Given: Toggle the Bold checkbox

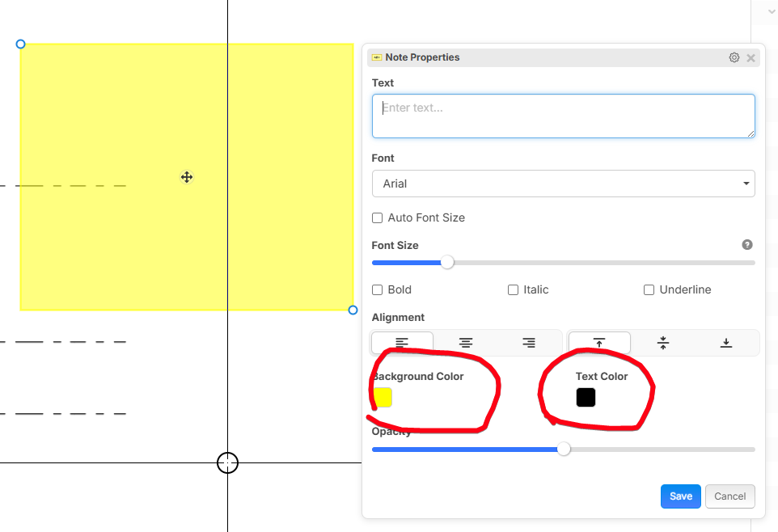Looking at the screenshot, I should click(378, 290).
